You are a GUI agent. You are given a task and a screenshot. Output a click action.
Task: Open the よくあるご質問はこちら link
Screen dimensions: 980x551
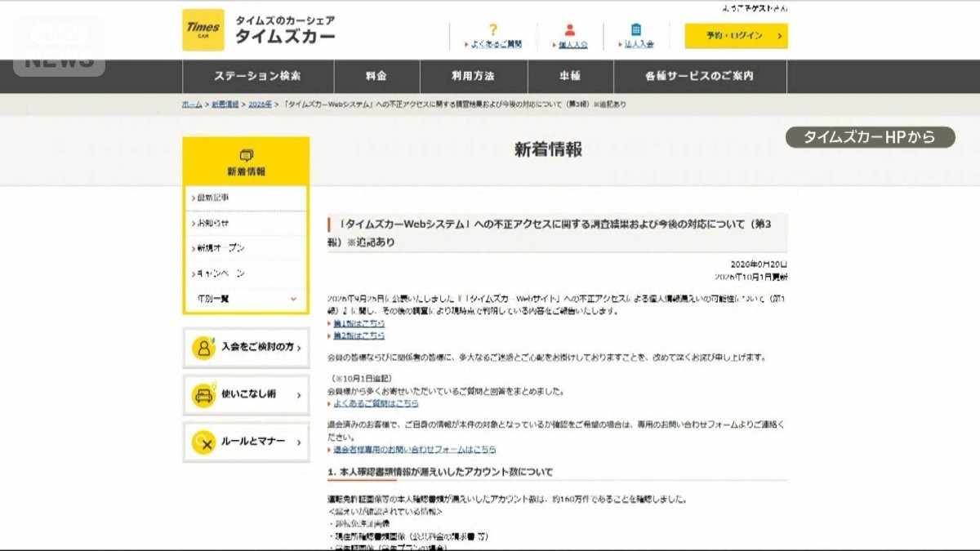click(x=376, y=403)
